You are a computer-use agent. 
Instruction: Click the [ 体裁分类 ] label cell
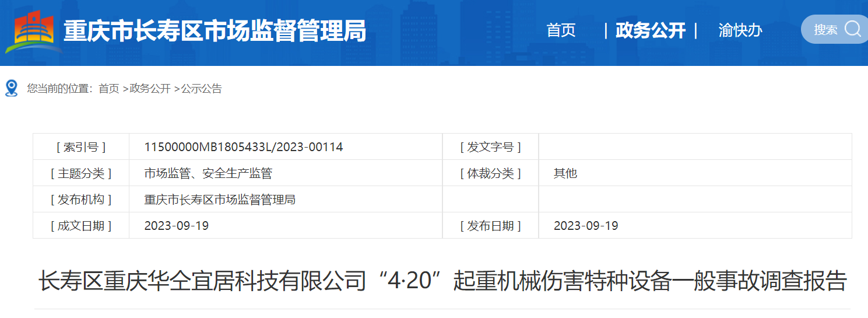(490, 173)
